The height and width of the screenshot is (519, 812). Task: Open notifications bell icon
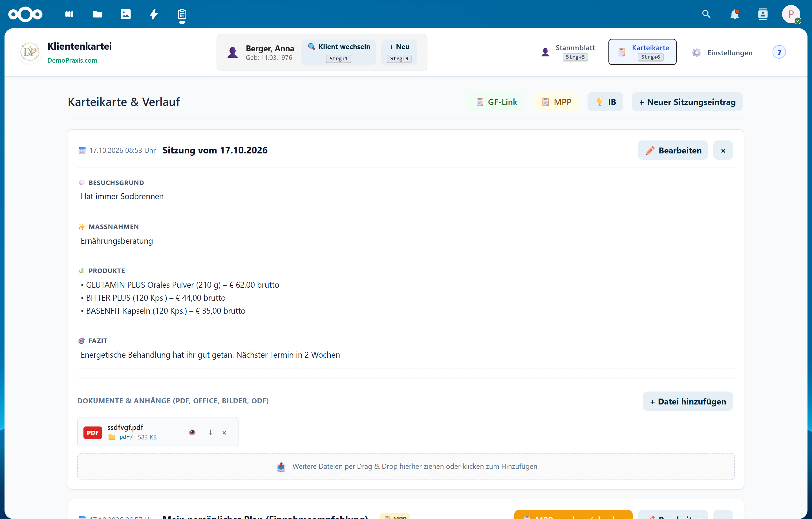pos(734,14)
